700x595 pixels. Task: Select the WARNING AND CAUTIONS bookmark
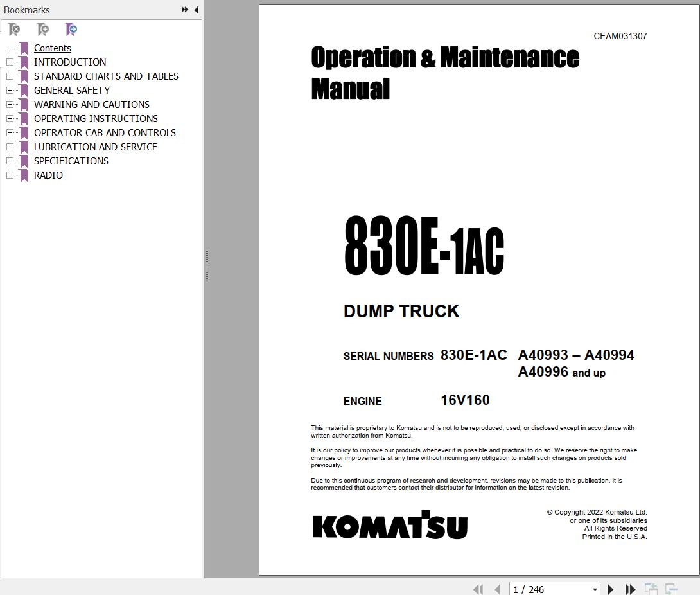click(x=92, y=105)
